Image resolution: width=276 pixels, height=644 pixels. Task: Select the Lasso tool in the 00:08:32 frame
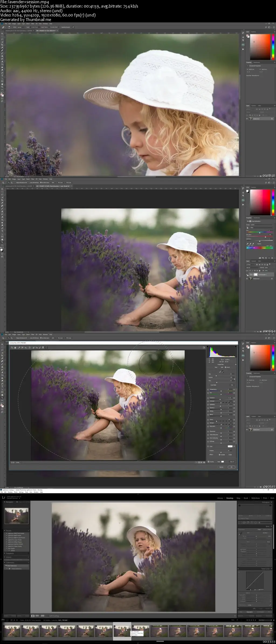tap(2, 39)
